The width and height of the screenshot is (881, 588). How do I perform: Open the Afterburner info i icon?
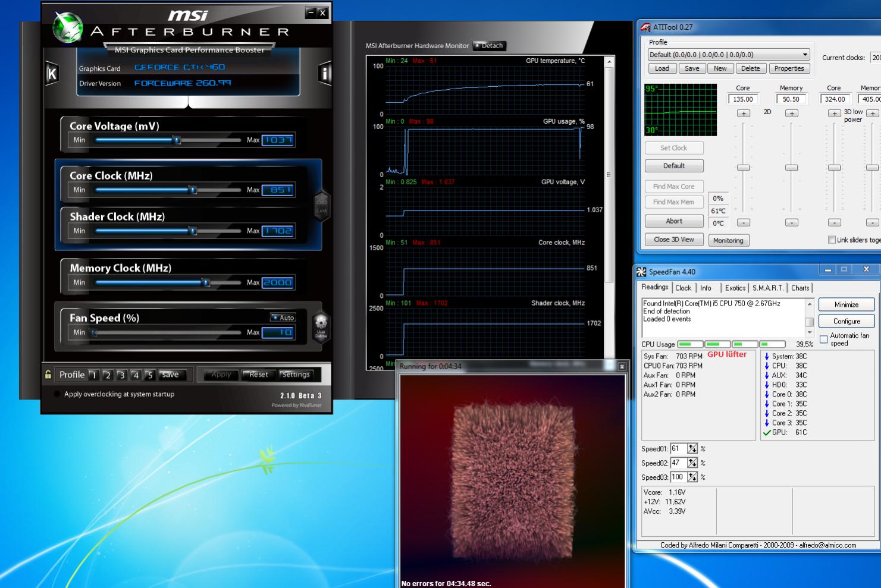click(x=325, y=74)
